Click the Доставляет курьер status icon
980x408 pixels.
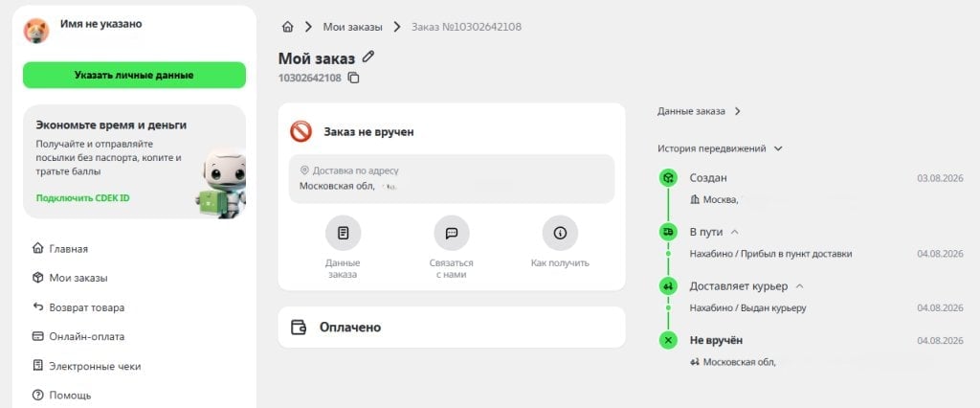668,286
